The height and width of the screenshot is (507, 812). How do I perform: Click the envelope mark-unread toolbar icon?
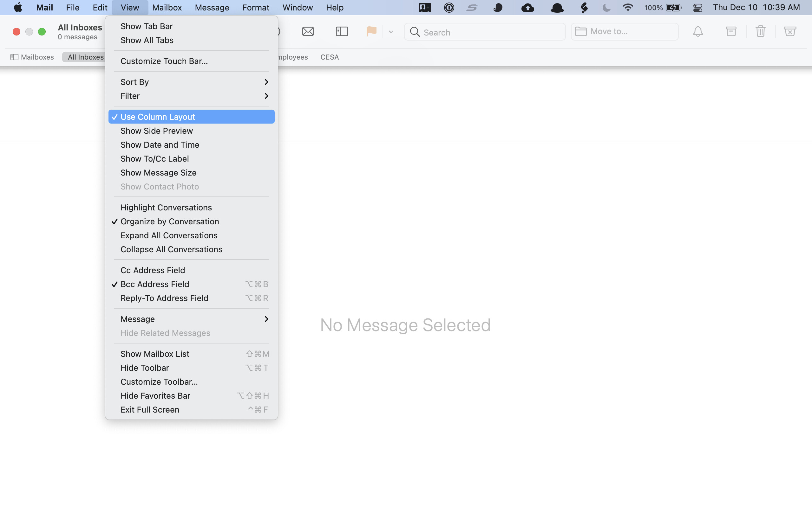(308, 31)
